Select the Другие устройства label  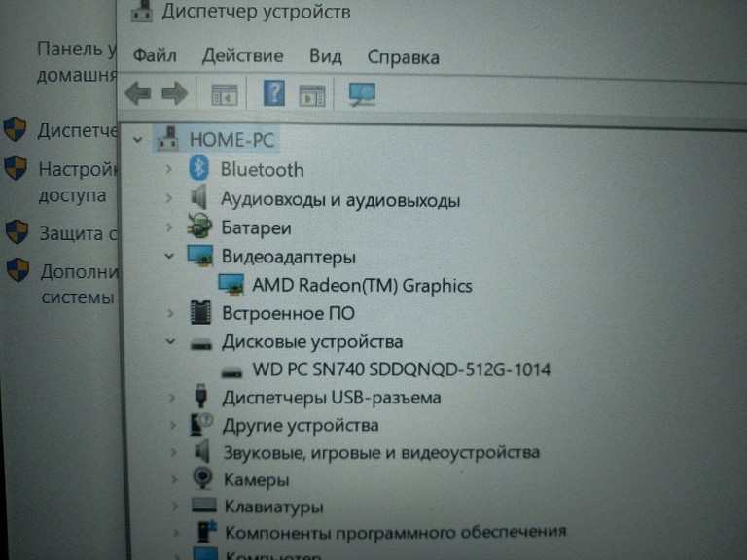click(x=301, y=425)
